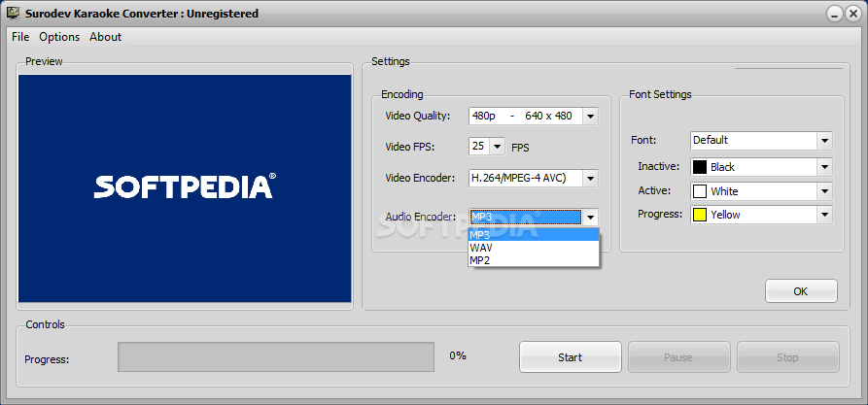Click the Softpedia preview area

pyautogui.click(x=185, y=188)
